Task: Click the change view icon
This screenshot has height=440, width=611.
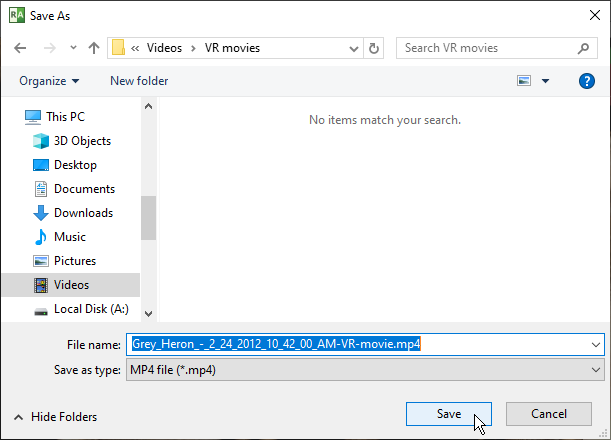Action: point(524,81)
